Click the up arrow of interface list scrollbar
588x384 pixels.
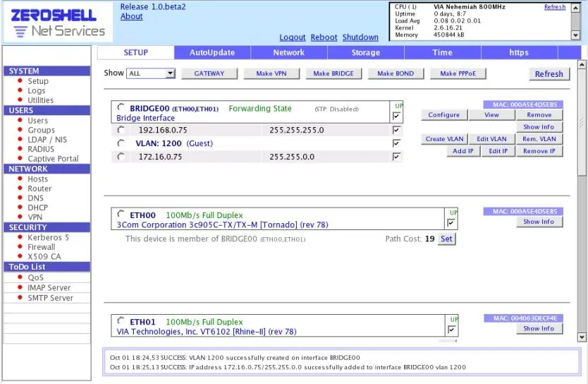(x=582, y=64)
